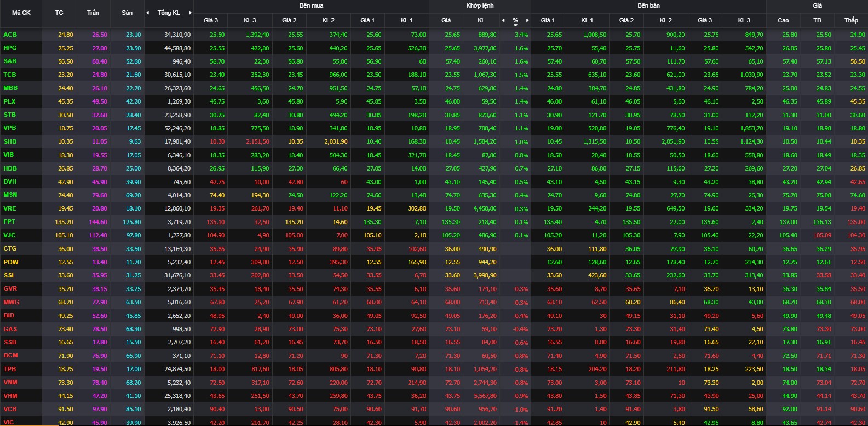Open the ACB stock symbol

pyautogui.click(x=10, y=35)
